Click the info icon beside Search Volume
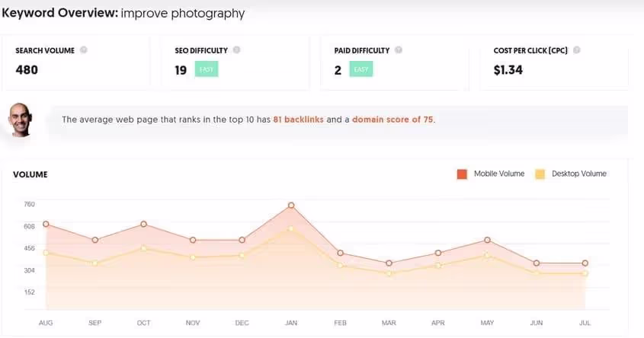644x338 pixels. point(83,50)
